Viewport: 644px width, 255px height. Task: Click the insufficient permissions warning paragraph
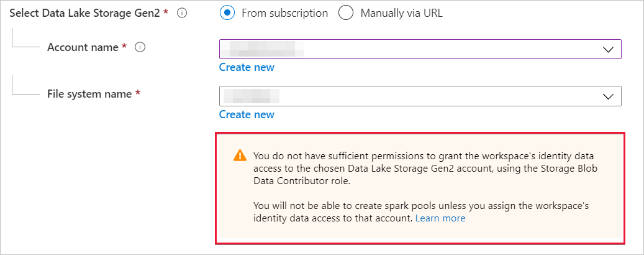coord(427,168)
